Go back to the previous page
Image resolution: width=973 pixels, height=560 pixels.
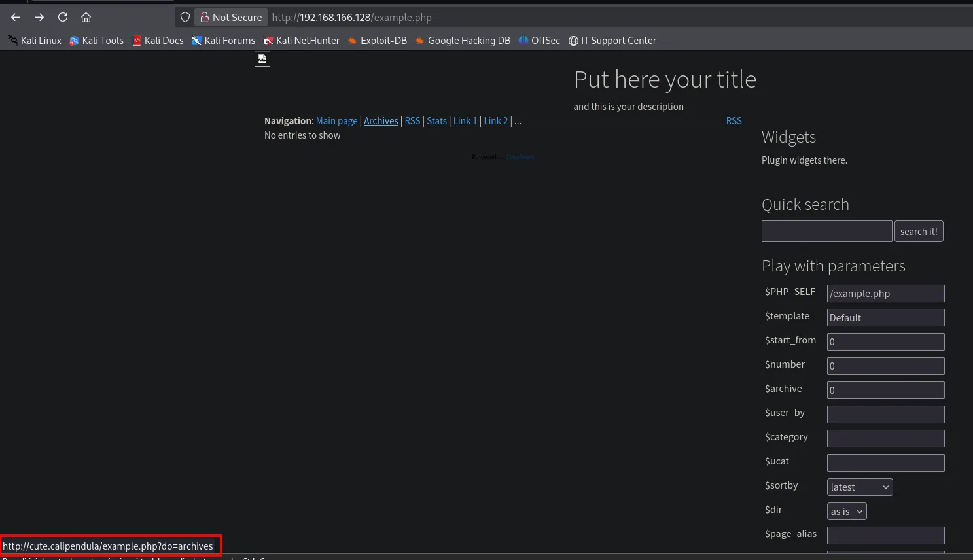16,18
